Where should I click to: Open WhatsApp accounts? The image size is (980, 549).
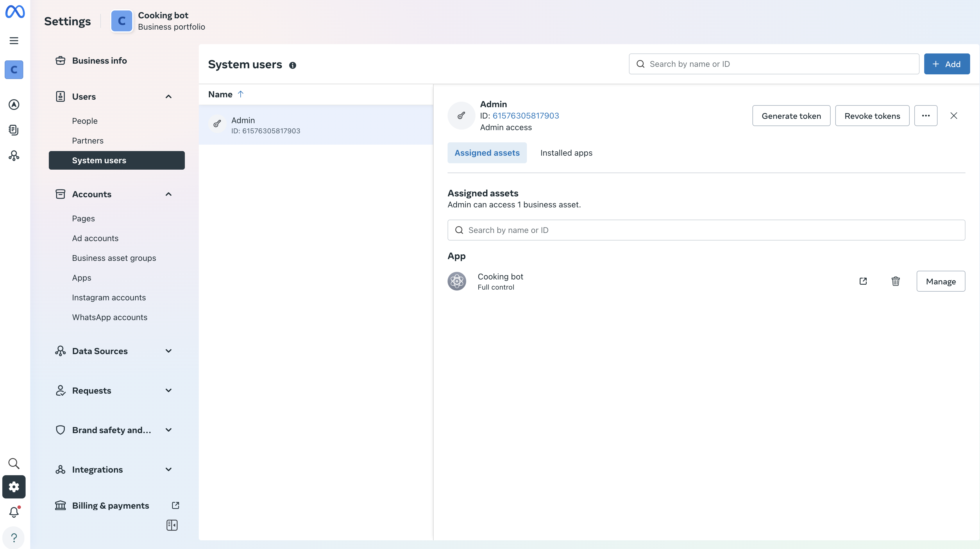(110, 317)
